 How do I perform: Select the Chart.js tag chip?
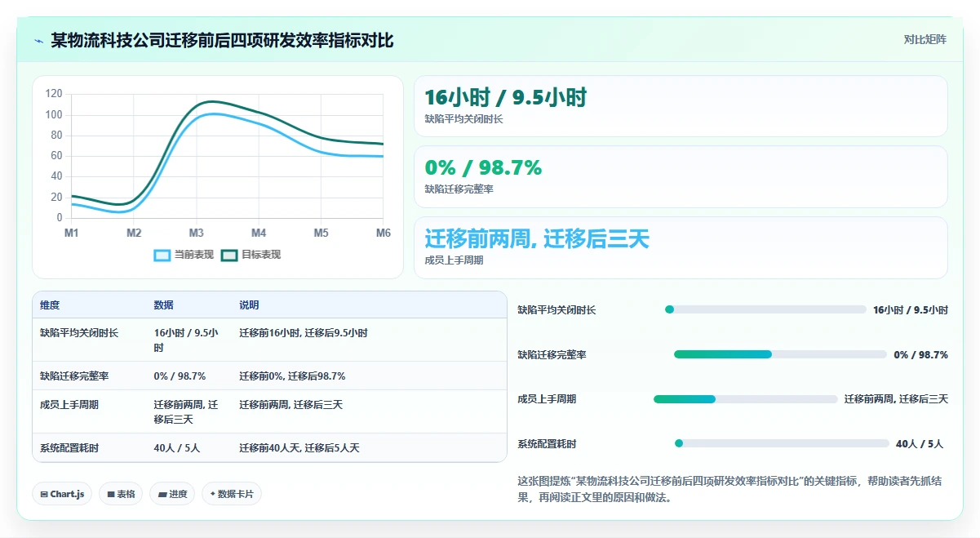click(x=62, y=494)
